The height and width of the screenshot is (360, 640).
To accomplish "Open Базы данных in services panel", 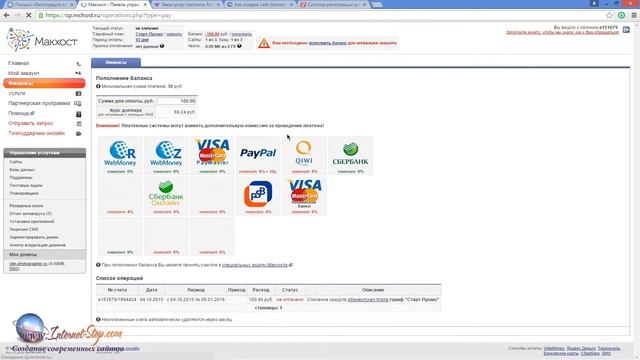I will 22,170.
